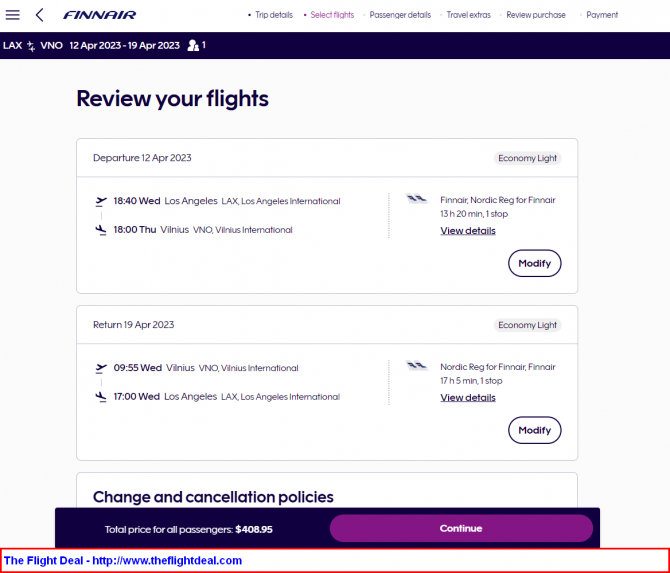Expand View details for the departure flight
Image resolution: width=670 pixels, height=573 pixels.
tap(468, 231)
